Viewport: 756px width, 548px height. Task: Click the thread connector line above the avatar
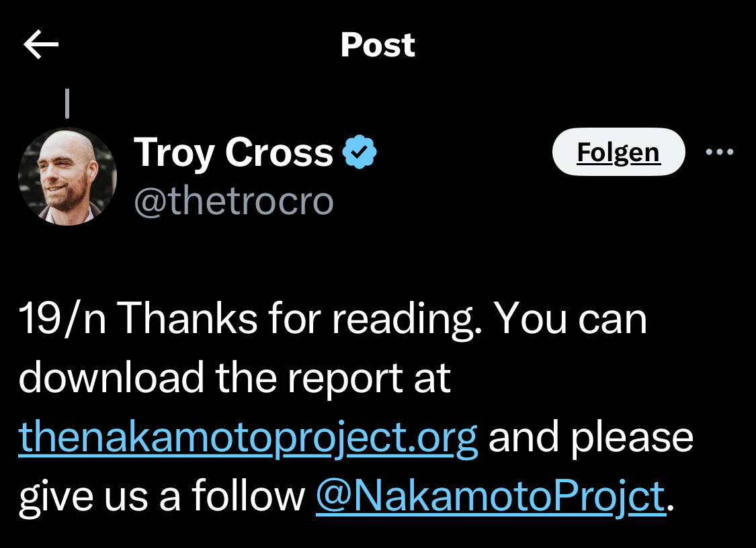coord(67,103)
